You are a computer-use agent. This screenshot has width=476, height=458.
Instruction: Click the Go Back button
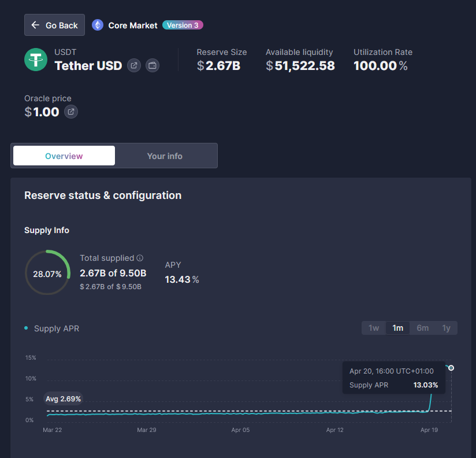click(x=54, y=25)
